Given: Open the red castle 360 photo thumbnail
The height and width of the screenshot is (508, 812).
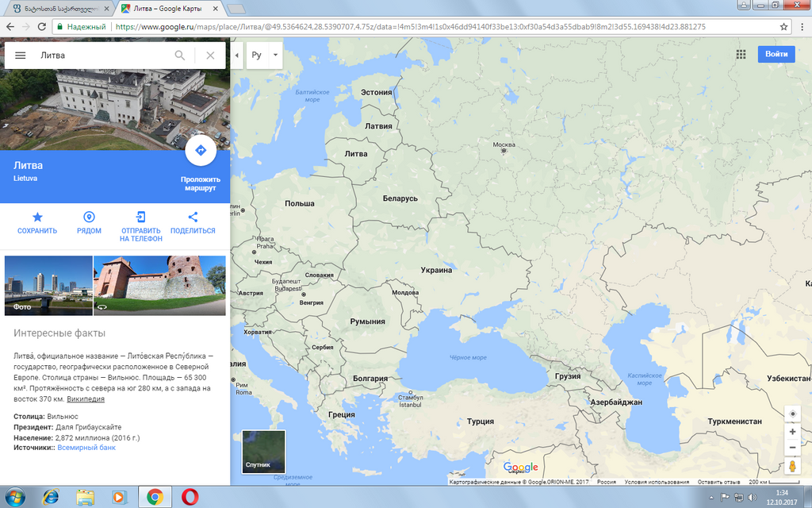Looking at the screenshot, I should tap(159, 286).
